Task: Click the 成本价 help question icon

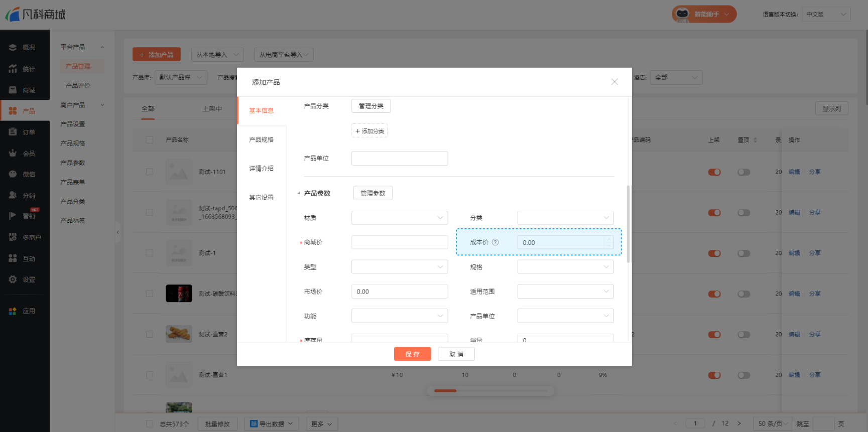Action: (x=495, y=242)
